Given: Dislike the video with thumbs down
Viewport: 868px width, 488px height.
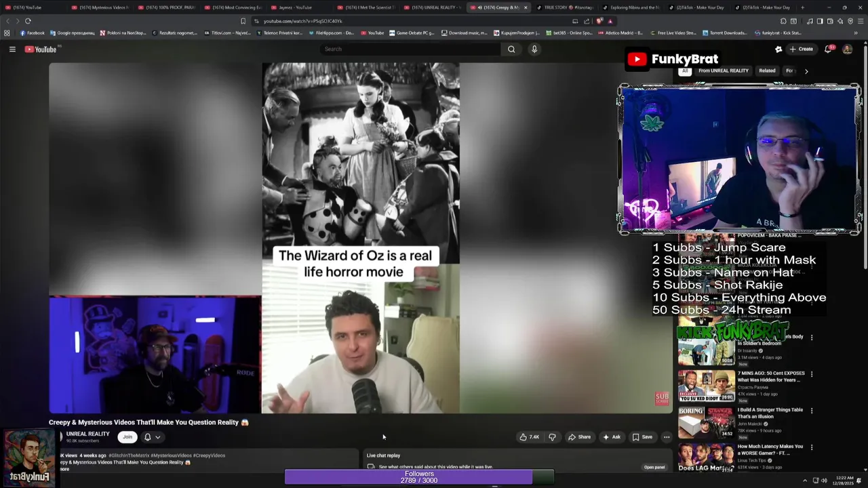Looking at the screenshot, I should tap(552, 437).
